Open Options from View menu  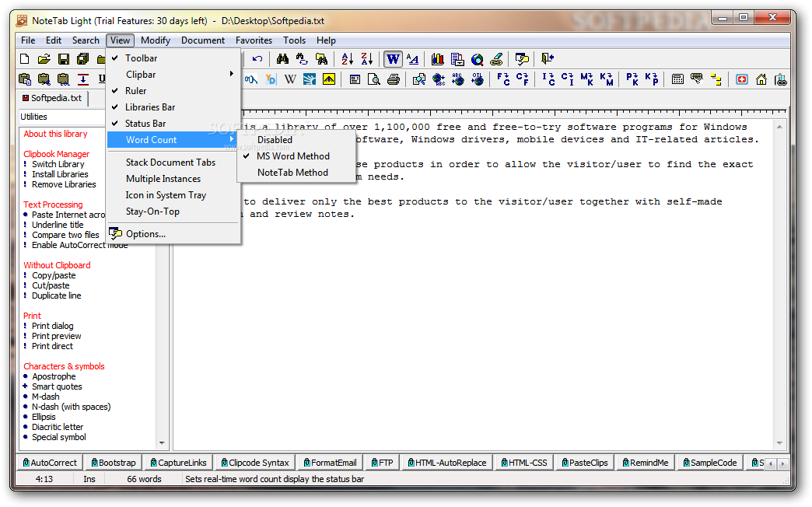174,234
